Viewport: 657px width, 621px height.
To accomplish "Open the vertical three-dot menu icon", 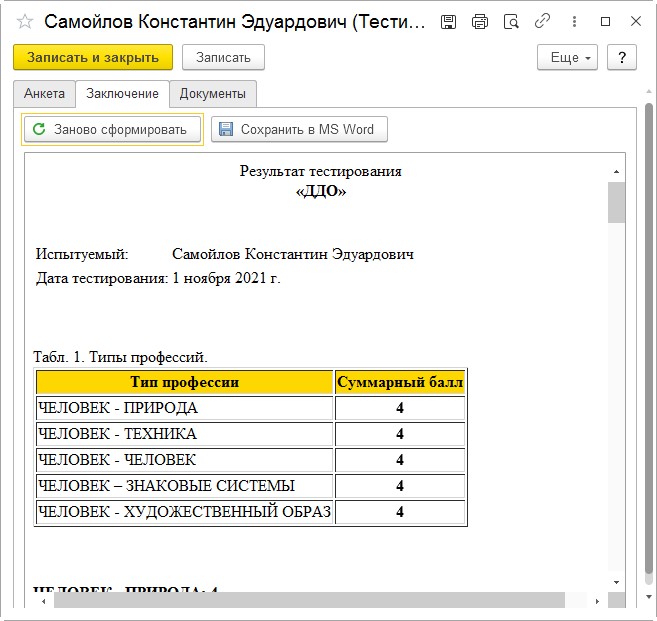I will tap(571, 22).
